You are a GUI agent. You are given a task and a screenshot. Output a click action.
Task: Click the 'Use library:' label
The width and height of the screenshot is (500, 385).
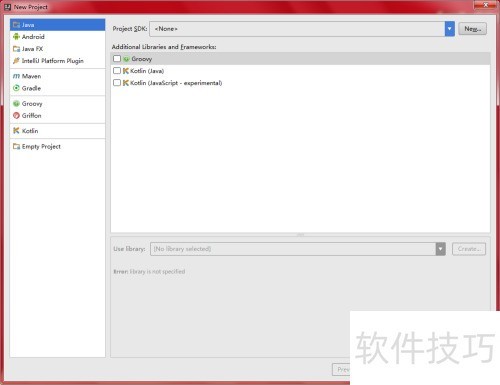(129, 249)
